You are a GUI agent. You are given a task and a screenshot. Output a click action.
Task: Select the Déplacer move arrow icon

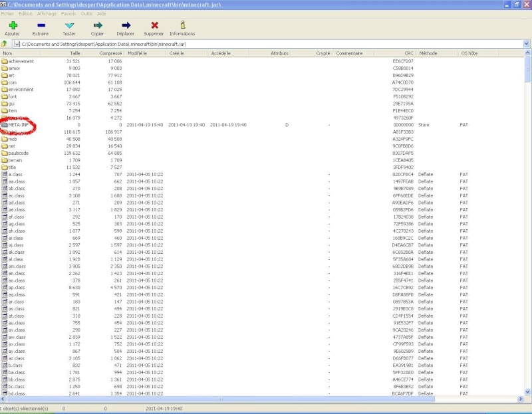126,25
